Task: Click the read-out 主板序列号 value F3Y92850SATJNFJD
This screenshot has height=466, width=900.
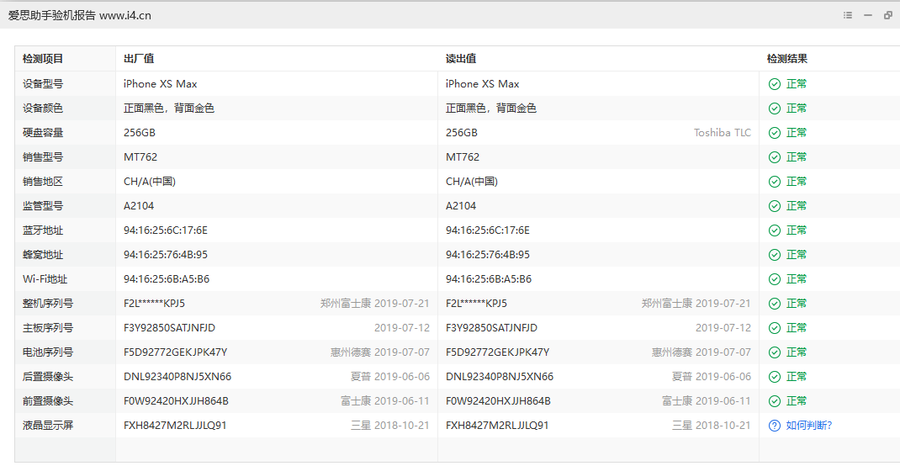Action: click(491, 328)
